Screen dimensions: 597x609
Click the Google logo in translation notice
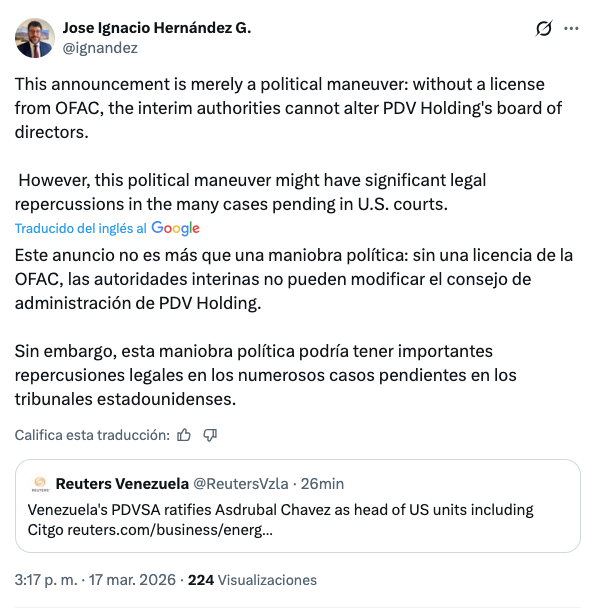[175, 228]
